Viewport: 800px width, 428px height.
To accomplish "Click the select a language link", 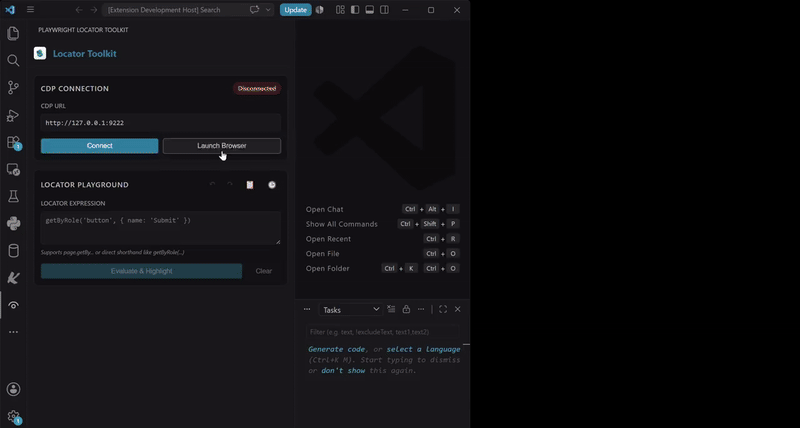I will 423,349.
